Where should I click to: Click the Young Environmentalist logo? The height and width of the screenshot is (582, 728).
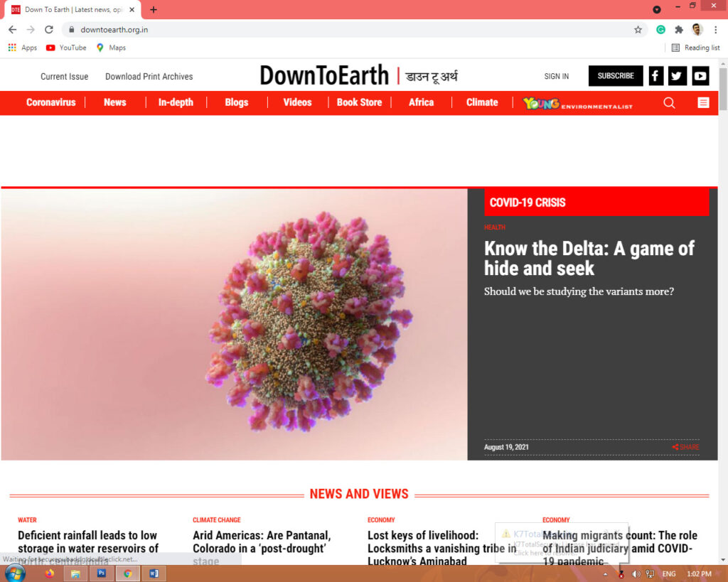pyautogui.click(x=577, y=103)
